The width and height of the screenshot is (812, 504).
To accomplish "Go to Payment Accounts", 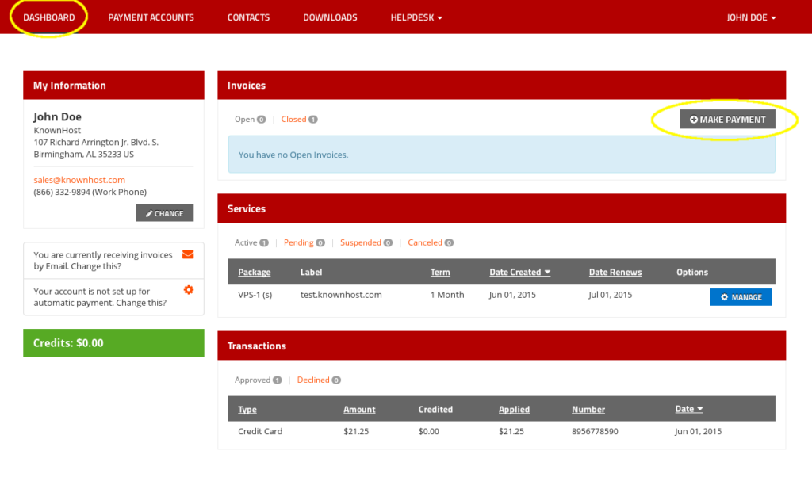I will pos(151,17).
